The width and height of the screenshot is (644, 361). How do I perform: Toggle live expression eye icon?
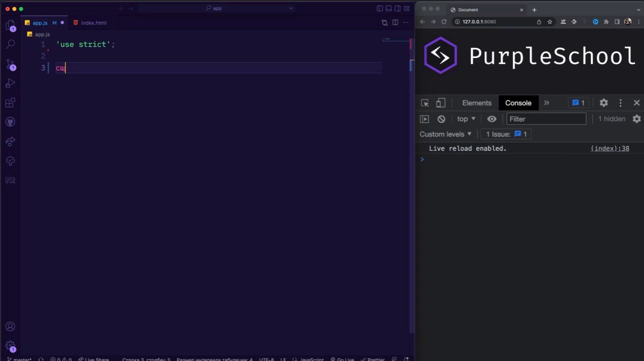coord(492,119)
